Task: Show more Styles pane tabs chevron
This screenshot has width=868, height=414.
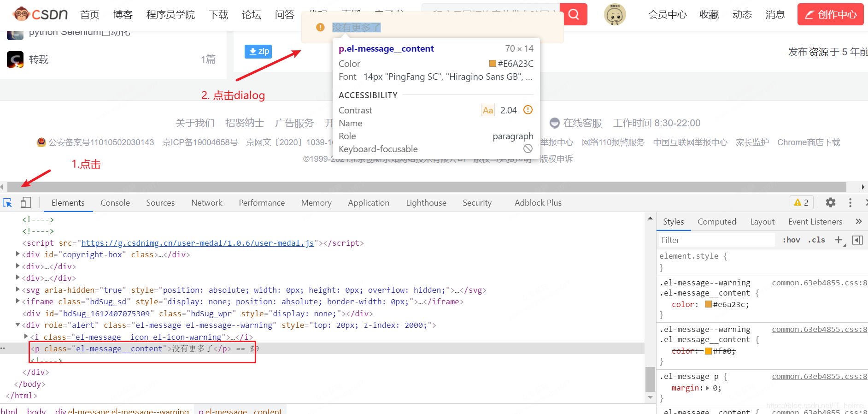Action: [859, 221]
